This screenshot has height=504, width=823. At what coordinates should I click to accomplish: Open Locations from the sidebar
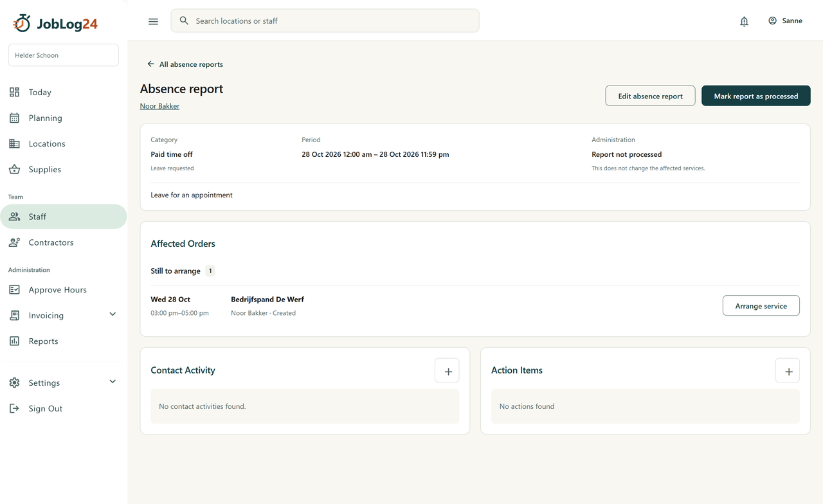pos(63,143)
